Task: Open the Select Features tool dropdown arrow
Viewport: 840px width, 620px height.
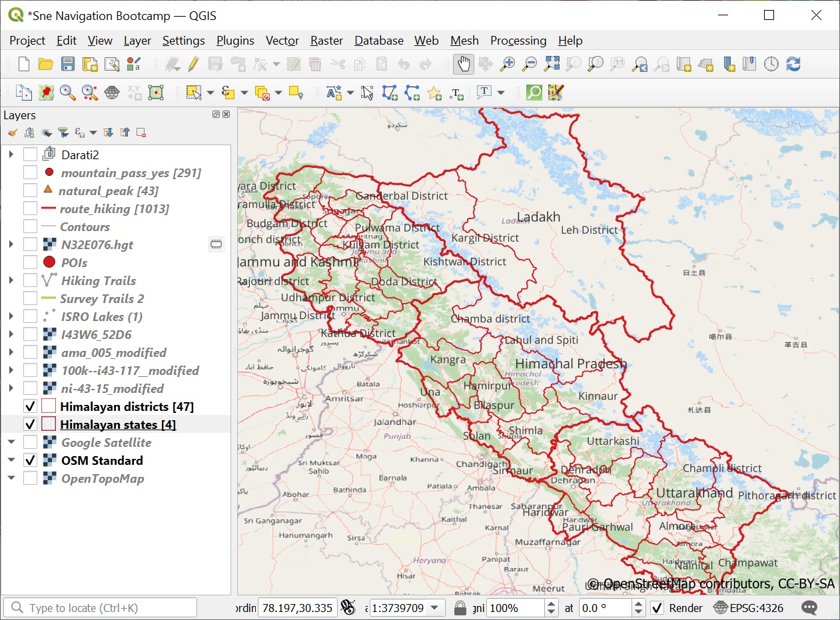Action: pos(210,93)
